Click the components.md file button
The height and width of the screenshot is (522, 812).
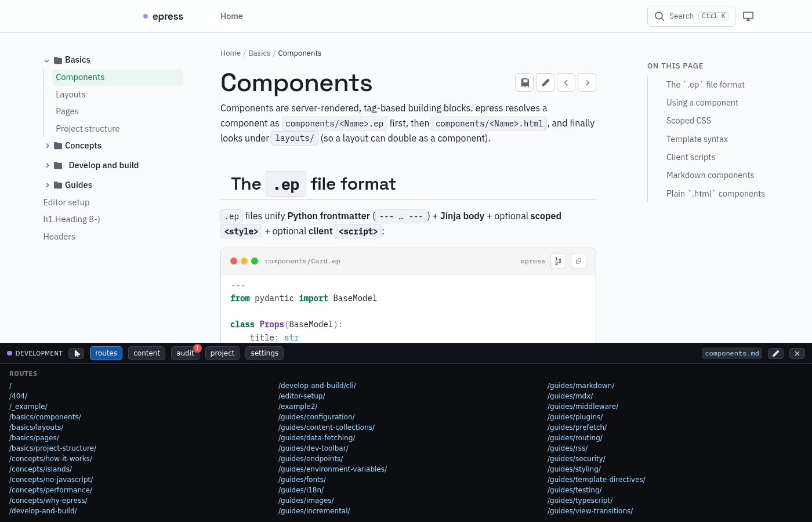732,353
